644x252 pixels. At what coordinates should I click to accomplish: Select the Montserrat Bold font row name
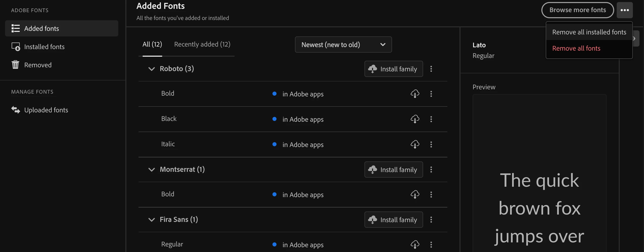point(168,194)
